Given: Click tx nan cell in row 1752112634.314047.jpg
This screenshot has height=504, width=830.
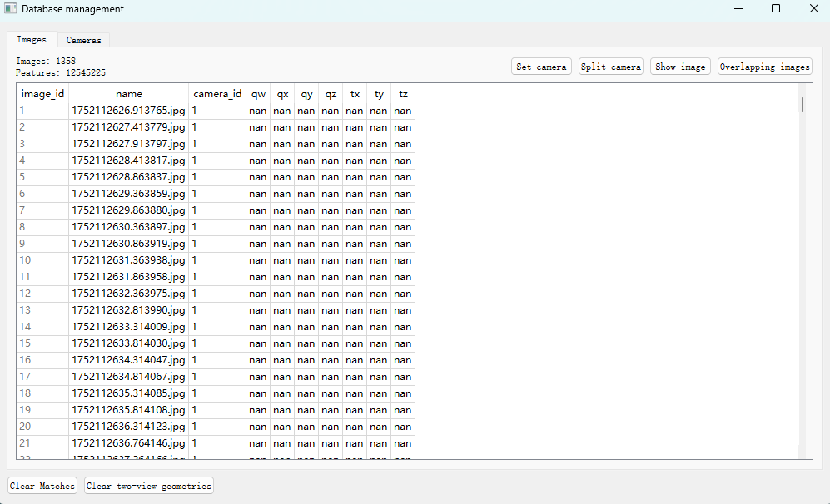Looking at the screenshot, I should click(355, 360).
